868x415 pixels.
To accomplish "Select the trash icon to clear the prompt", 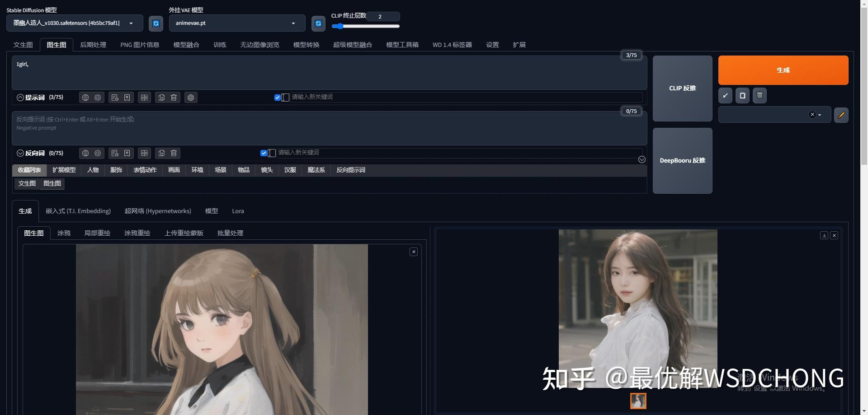I will click(174, 98).
